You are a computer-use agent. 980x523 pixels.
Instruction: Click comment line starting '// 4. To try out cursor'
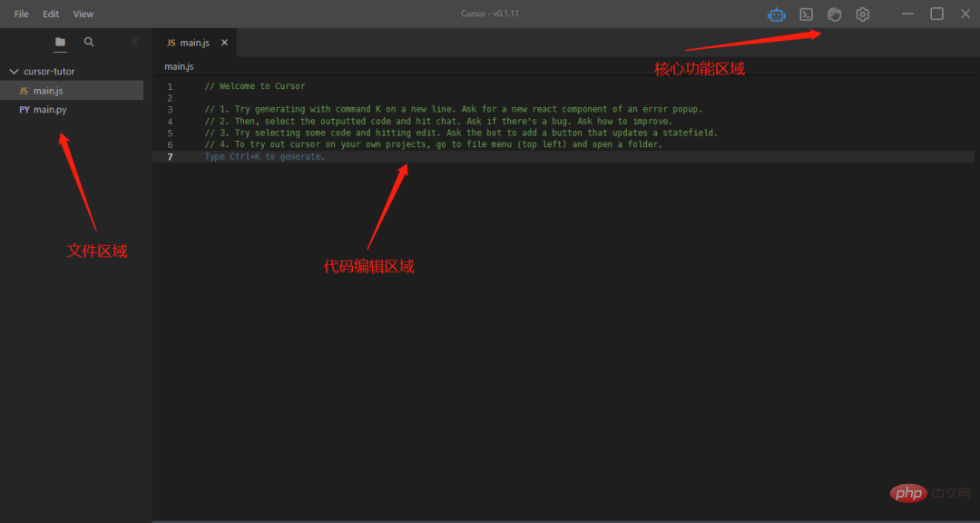pyautogui.click(x=433, y=144)
